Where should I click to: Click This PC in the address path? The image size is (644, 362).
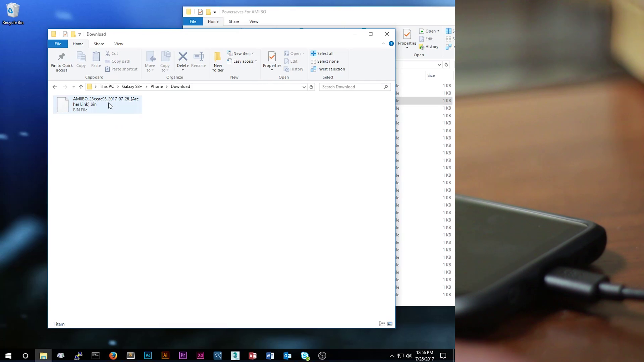(x=107, y=86)
